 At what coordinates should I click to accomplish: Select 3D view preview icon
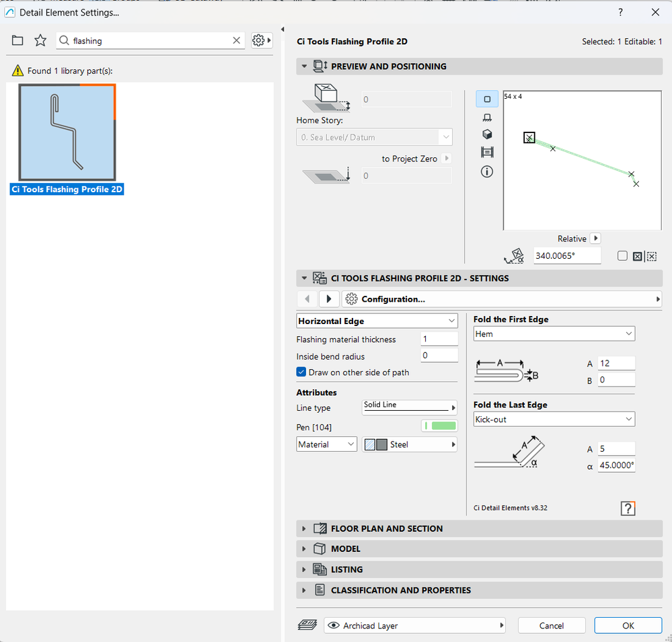click(487, 134)
